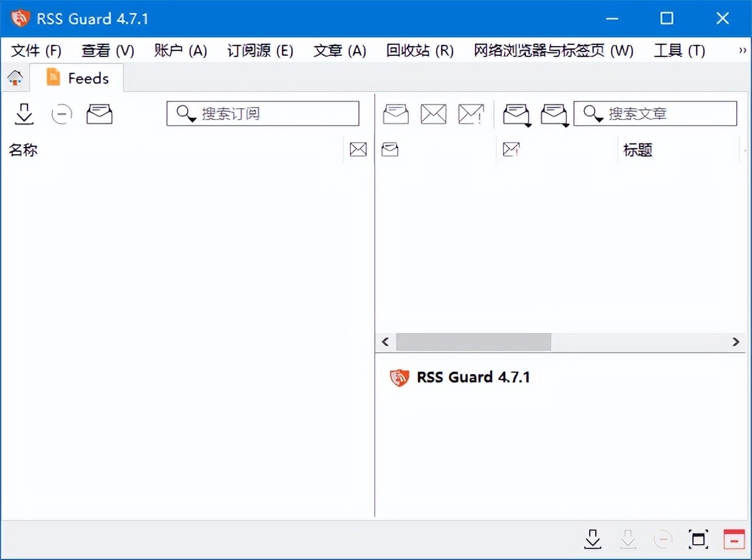Open the 账户 (A) menu
This screenshot has width=752, height=560.
(x=180, y=50)
